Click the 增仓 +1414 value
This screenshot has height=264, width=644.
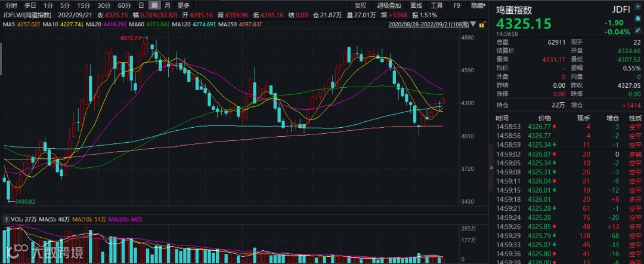633,105
